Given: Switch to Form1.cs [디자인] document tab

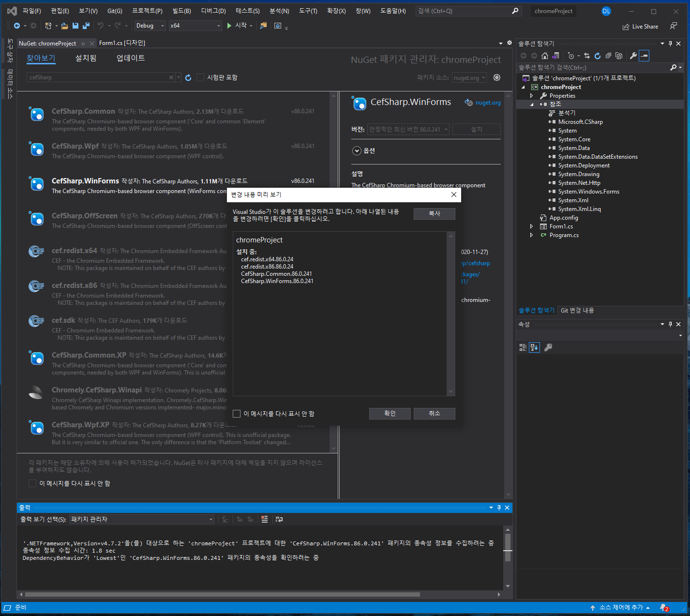Looking at the screenshot, I should pyautogui.click(x=122, y=43).
